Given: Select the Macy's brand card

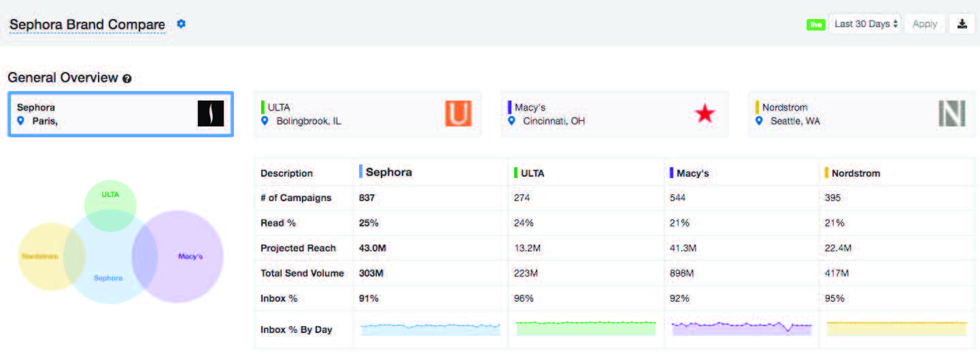Looking at the screenshot, I should 615,114.
